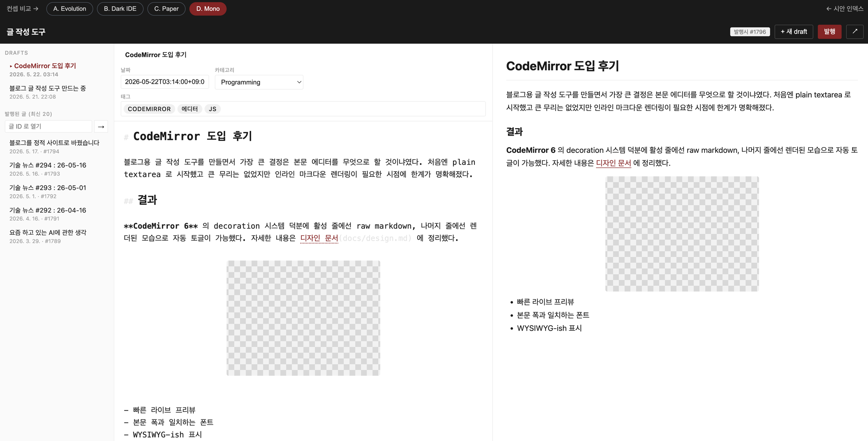Click the '## 결과' heading in the editor
Screen dimensions: 868x441
point(140,200)
